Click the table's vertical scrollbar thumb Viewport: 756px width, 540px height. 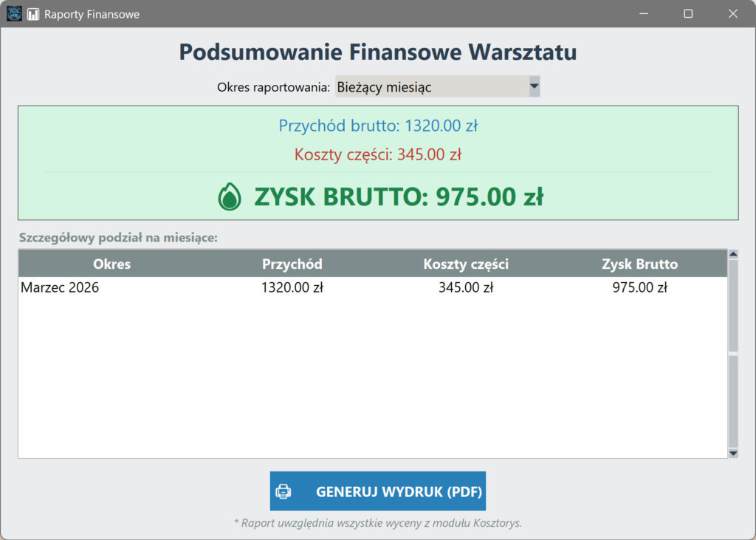click(733, 353)
